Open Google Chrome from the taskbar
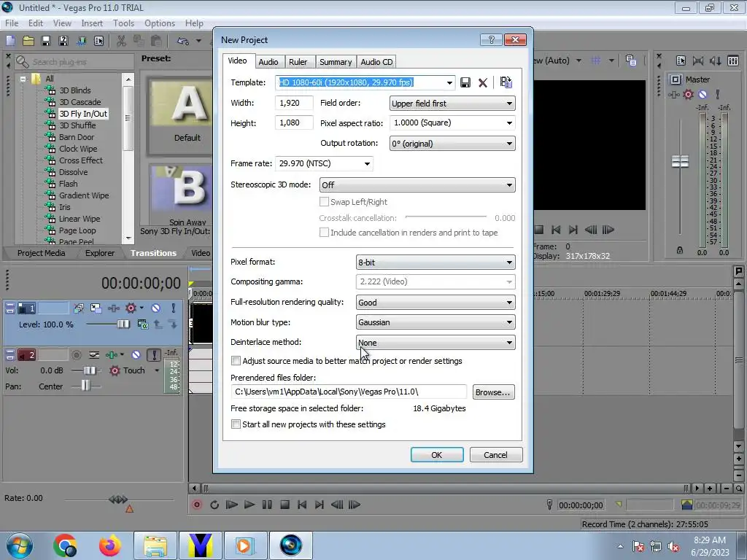 (x=65, y=545)
